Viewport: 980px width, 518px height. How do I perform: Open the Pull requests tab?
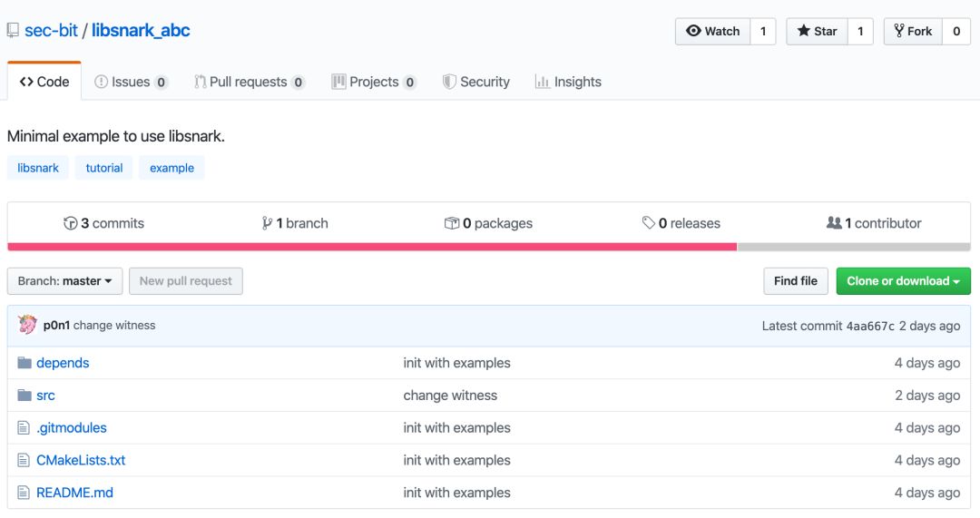pyautogui.click(x=249, y=82)
